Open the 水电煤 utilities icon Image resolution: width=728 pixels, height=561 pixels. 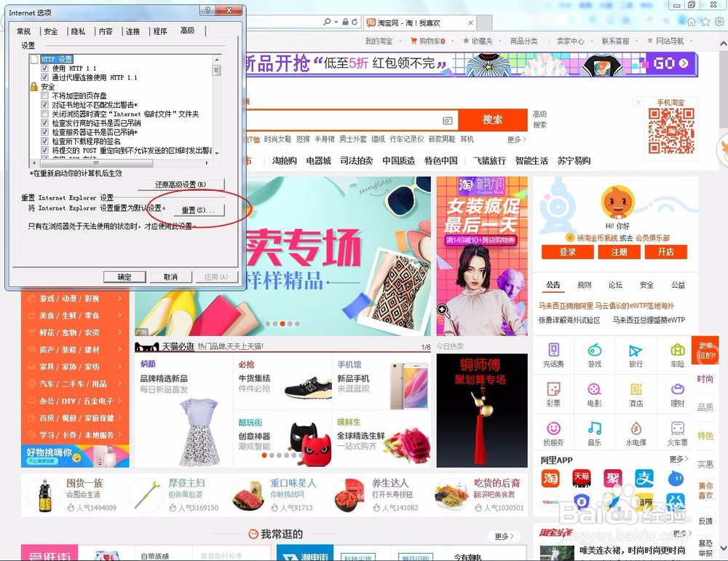pyautogui.click(x=636, y=428)
